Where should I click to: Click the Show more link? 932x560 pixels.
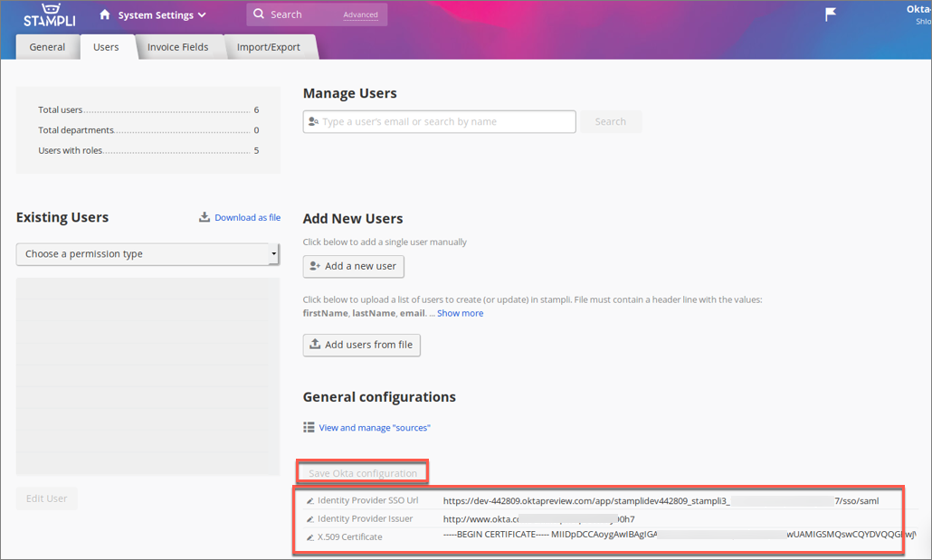[x=460, y=313]
